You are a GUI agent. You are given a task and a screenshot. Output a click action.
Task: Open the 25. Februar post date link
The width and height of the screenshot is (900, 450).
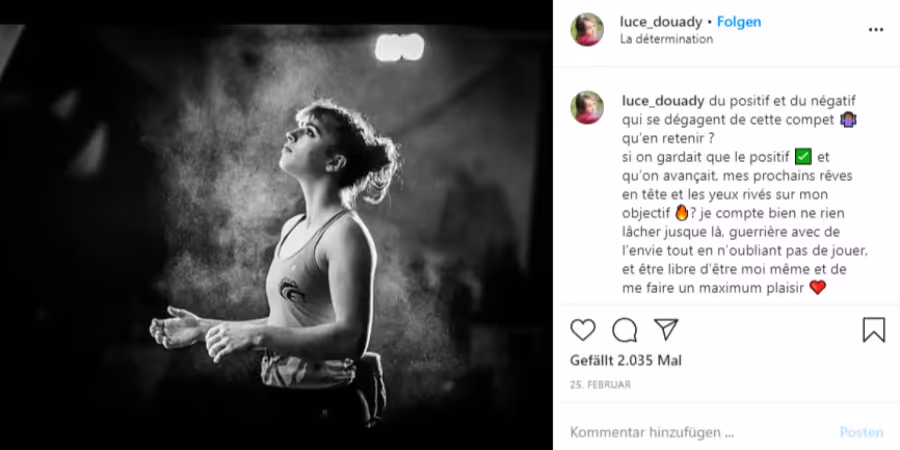(600, 385)
